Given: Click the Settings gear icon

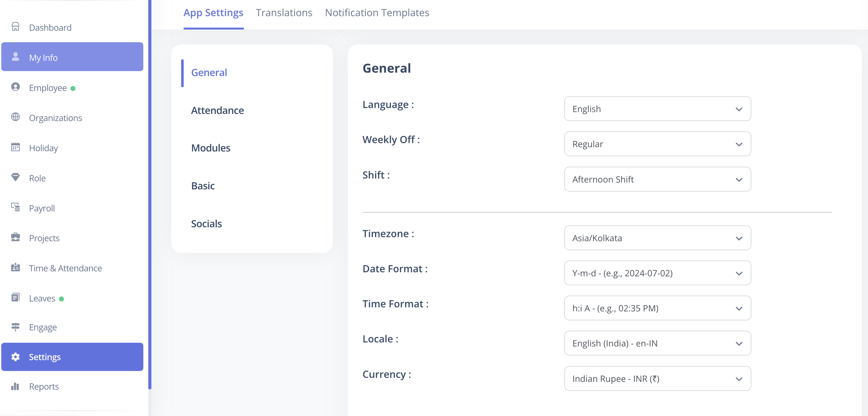Looking at the screenshot, I should point(16,357).
